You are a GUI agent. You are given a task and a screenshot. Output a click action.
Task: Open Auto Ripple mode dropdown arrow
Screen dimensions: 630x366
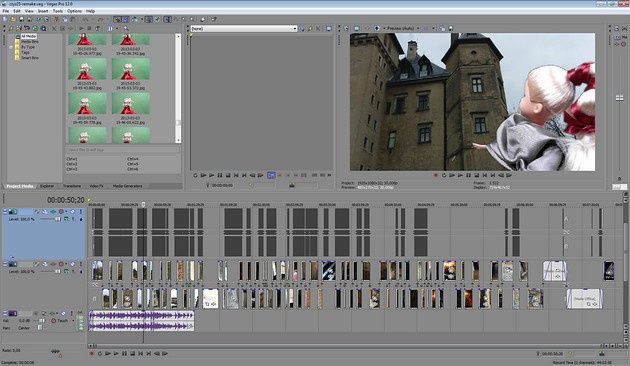pos(141,19)
